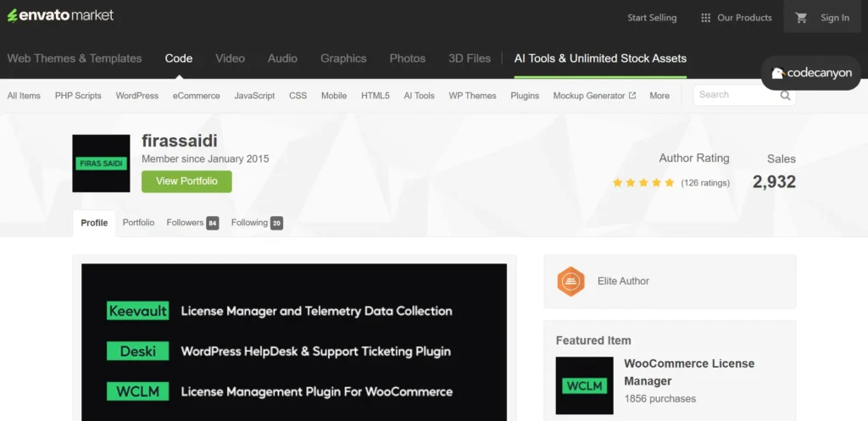Type in the Search input field
The image size is (868, 421).
pos(733,95)
